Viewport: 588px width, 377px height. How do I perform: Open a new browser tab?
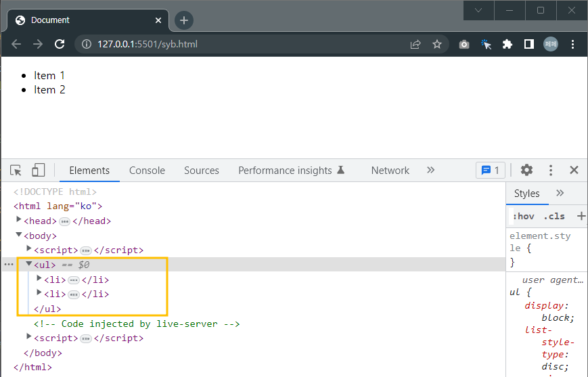coord(184,20)
